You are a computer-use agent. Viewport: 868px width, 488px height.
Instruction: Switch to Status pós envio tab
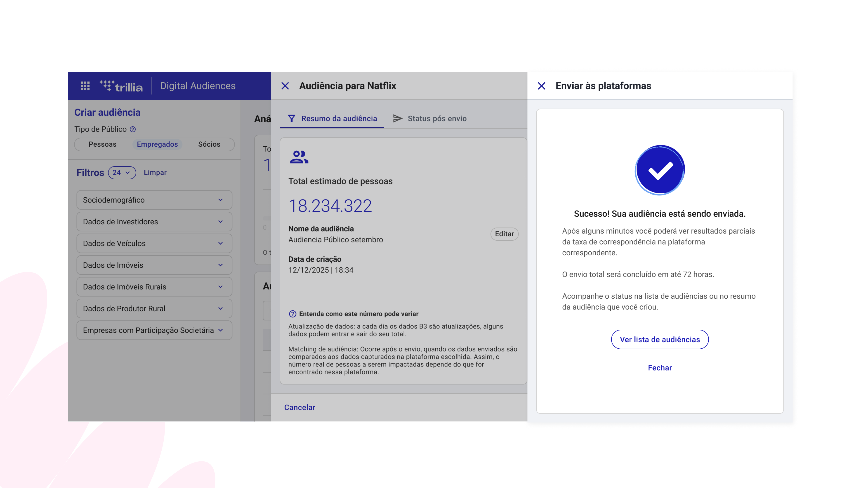[x=430, y=119]
